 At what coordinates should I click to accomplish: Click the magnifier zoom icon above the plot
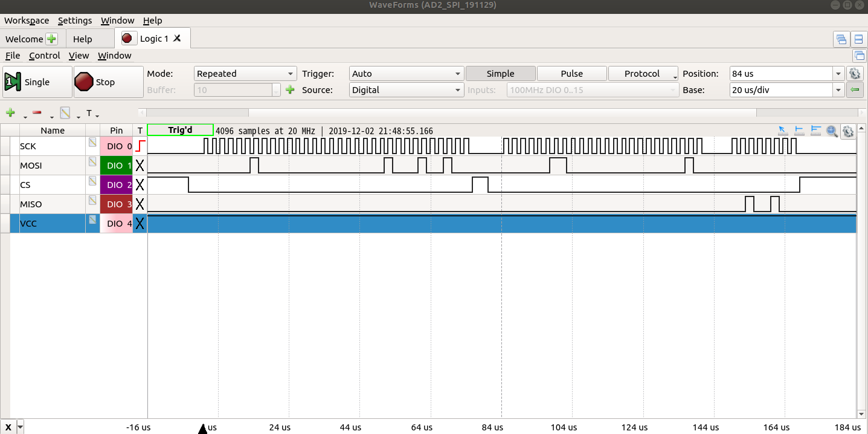tap(832, 131)
